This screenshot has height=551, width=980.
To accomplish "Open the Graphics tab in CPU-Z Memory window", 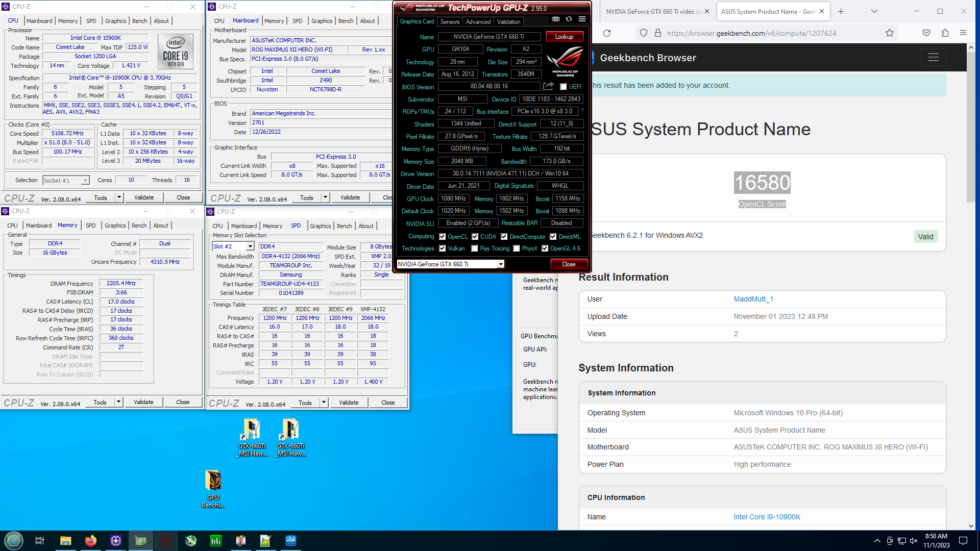I will coord(115,226).
